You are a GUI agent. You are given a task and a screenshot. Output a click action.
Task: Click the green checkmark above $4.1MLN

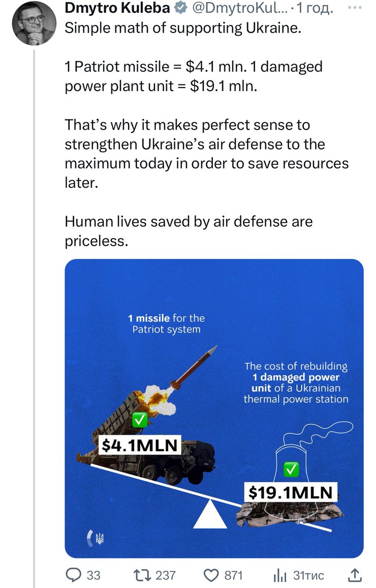point(139,420)
